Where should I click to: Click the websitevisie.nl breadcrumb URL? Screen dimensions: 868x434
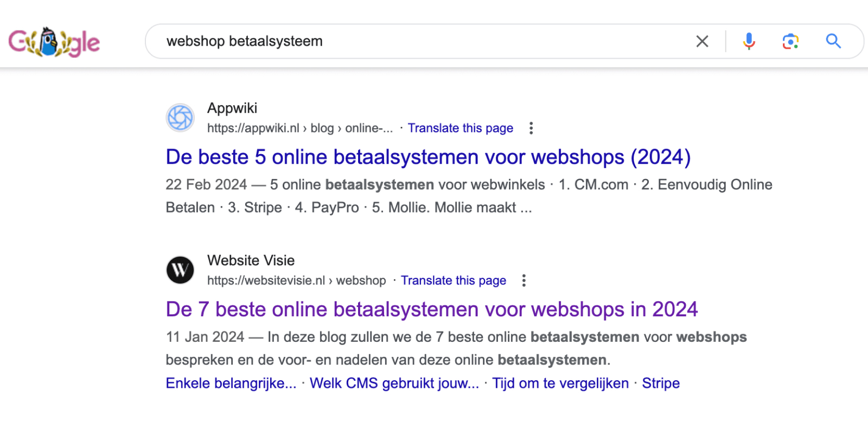(x=296, y=280)
